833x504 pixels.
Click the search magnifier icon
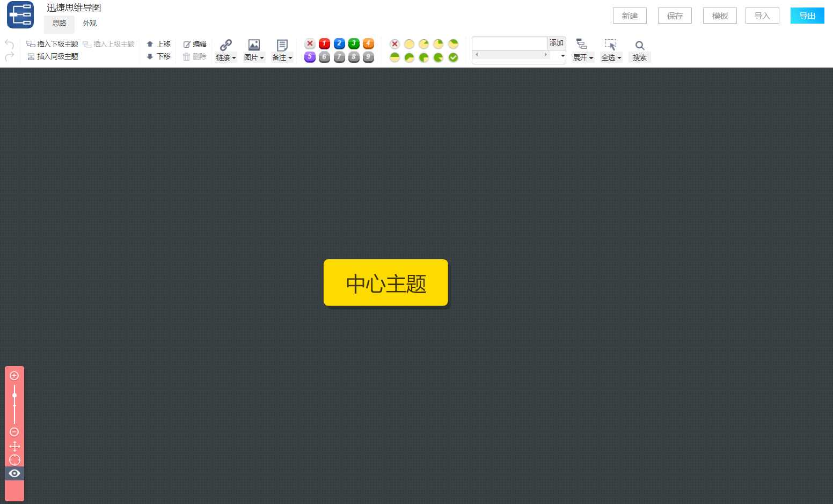(639, 46)
